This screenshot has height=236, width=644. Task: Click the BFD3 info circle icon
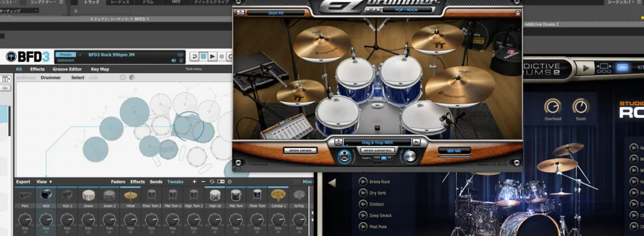coord(123,77)
